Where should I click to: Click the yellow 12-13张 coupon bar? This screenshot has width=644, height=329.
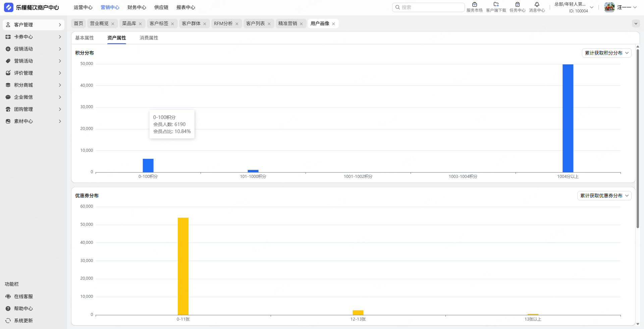(358, 313)
